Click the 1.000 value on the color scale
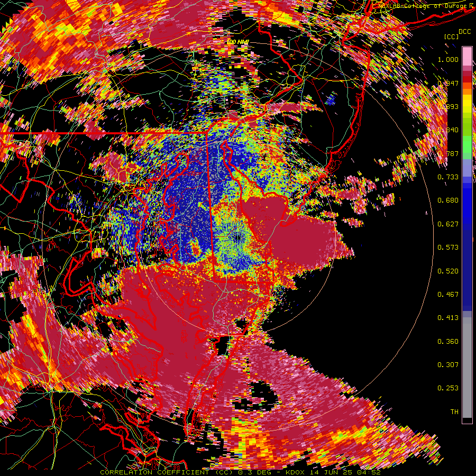This screenshot has height=476, width=476. [x=448, y=59]
